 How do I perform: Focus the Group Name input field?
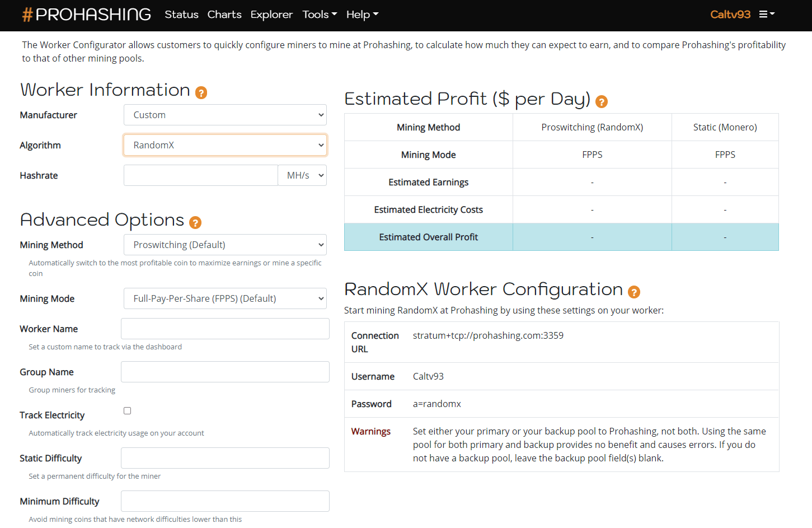(225, 372)
